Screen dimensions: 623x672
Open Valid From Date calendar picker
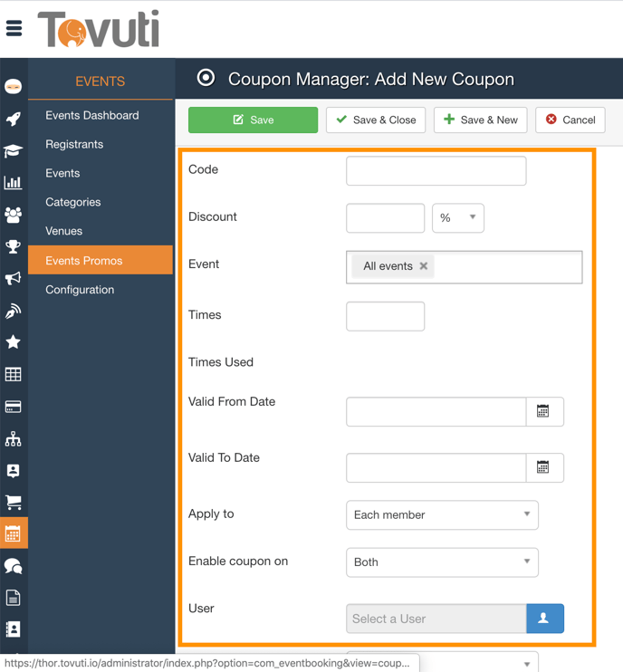coord(543,411)
